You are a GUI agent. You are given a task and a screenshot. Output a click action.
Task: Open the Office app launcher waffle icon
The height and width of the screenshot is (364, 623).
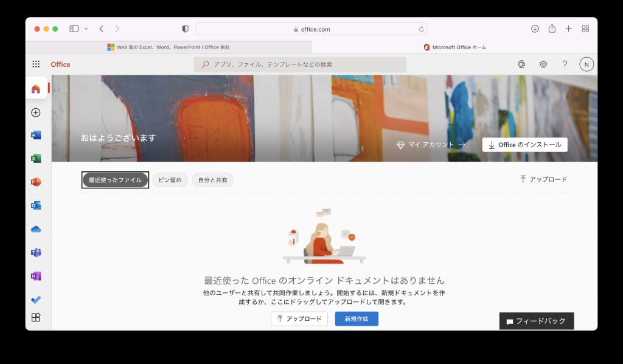tap(36, 64)
